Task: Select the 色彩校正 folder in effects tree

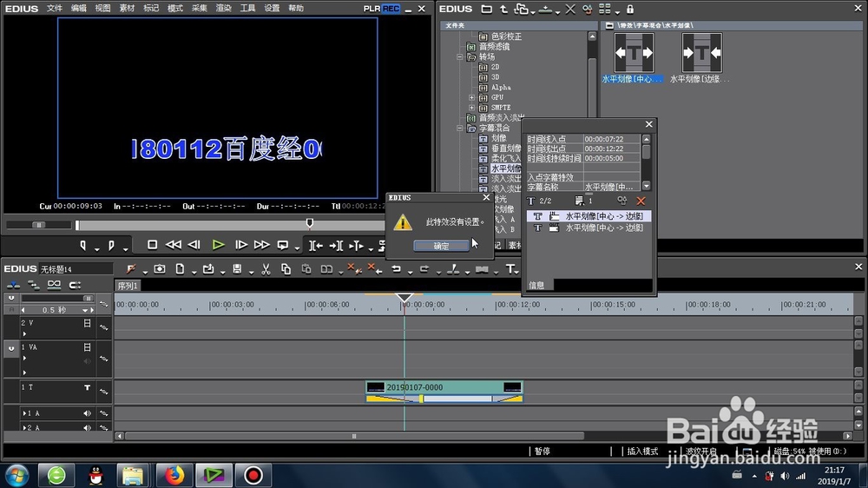Action: point(507,36)
